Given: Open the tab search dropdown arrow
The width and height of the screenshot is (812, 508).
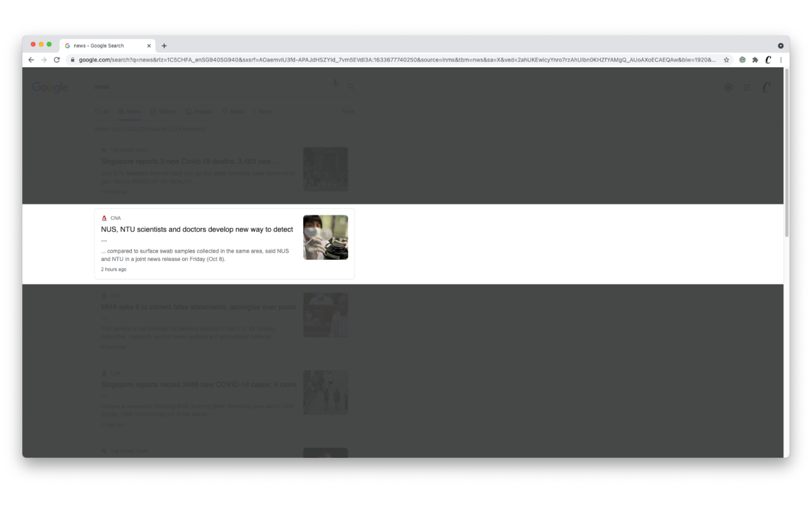Looking at the screenshot, I should click(x=780, y=46).
